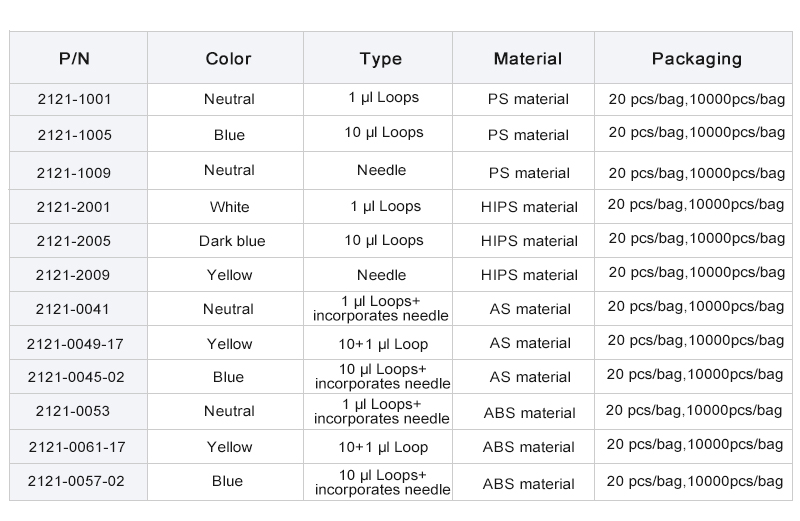Select part number 2121-1005 cell

[x=74, y=135]
